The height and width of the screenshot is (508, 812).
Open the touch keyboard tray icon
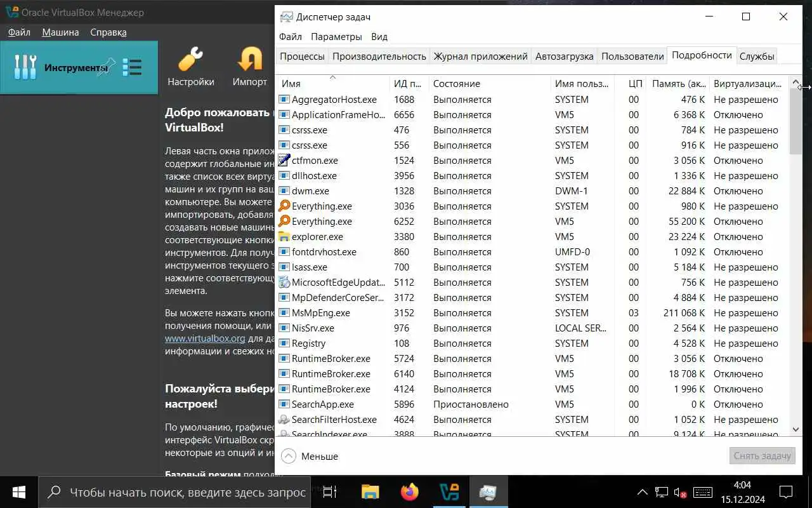tap(702, 492)
